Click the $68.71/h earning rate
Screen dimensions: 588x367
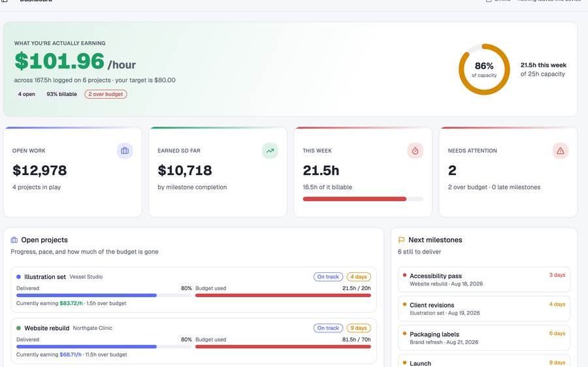click(x=71, y=355)
